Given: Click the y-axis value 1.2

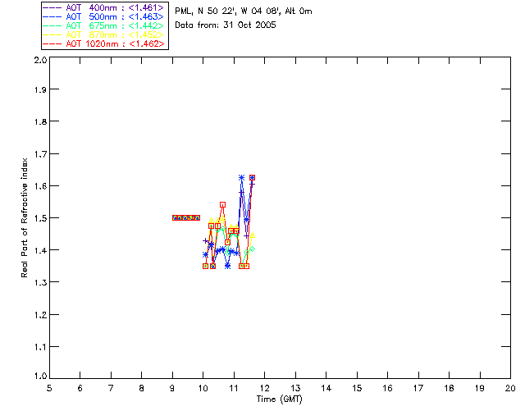Looking at the screenshot, I should (x=40, y=315).
